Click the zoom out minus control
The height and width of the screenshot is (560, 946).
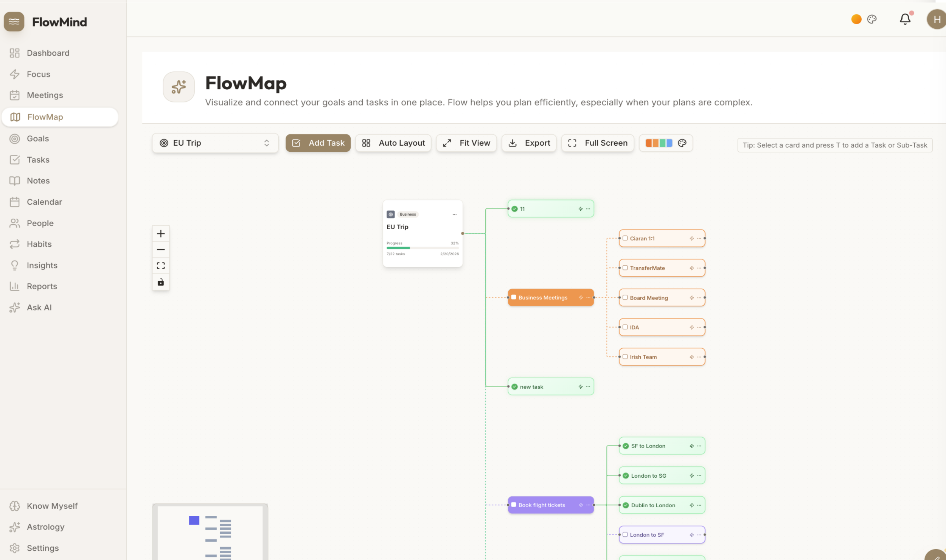[x=161, y=250]
